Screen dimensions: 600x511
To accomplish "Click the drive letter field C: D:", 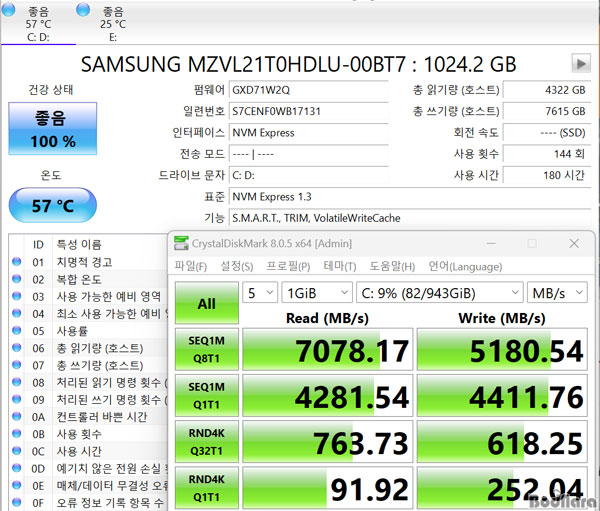I will click(x=309, y=175).
